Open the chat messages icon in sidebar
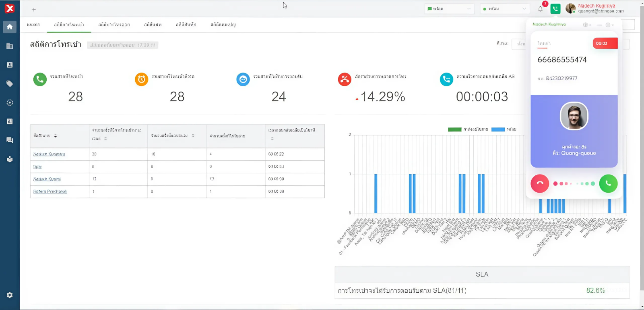The image size is (644, 310). coord(10,140)
